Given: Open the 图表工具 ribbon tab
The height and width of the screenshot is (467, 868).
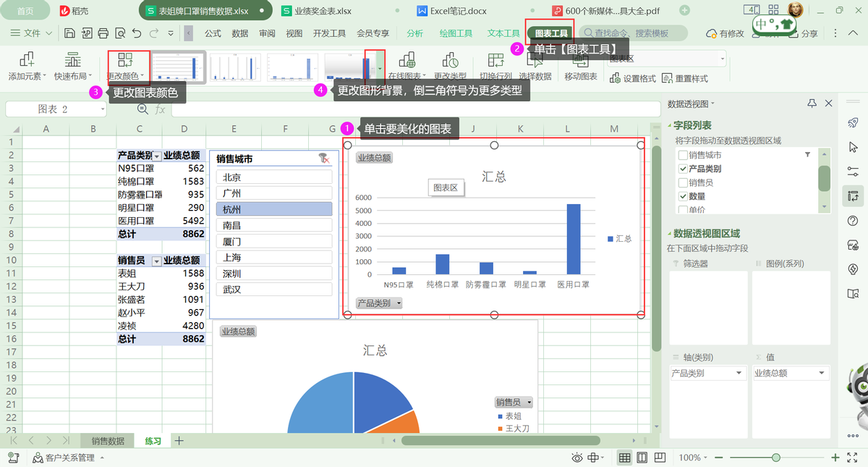Looking at the screenshot, I should click(551, 33).
